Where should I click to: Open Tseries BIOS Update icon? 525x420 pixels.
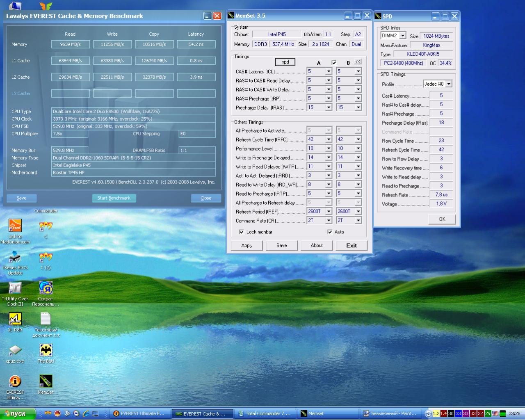15,257
